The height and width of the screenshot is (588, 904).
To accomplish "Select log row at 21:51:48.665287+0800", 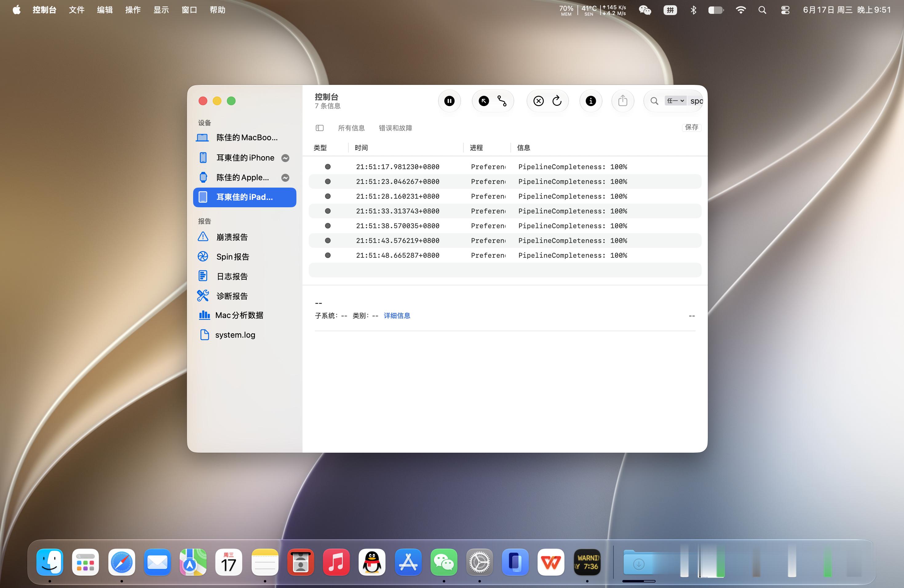I will (505, 256).
